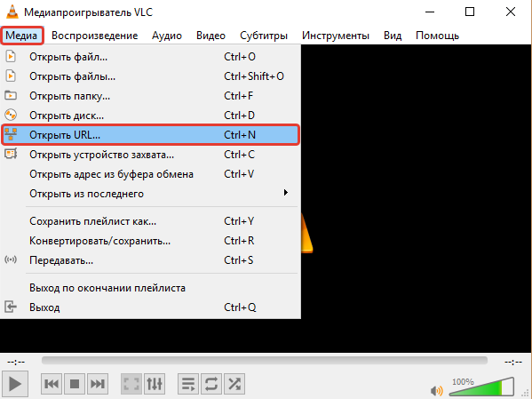Open the Воспроизведение menu
This screenshot has height=399, width=532.
95,36
